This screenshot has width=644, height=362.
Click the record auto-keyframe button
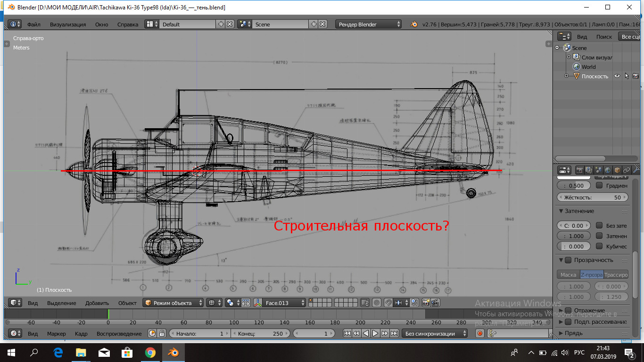pyautogui.click(x=480, y=333)
